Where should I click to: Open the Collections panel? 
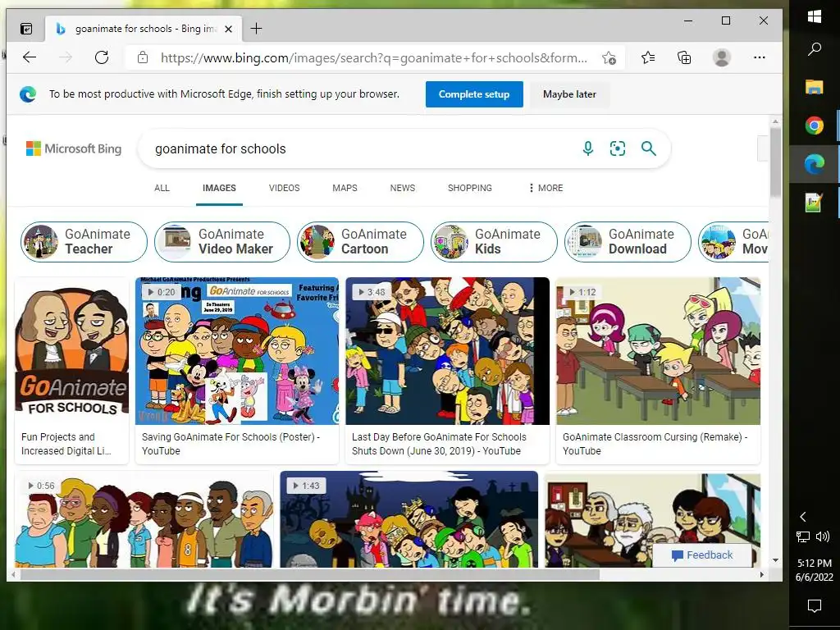pyautogui.click(x=684, y=57)
